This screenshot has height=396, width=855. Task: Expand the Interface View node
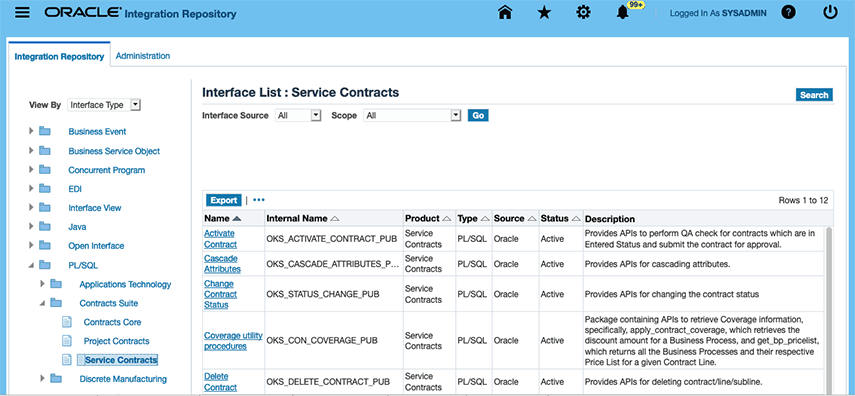(31, 207)
